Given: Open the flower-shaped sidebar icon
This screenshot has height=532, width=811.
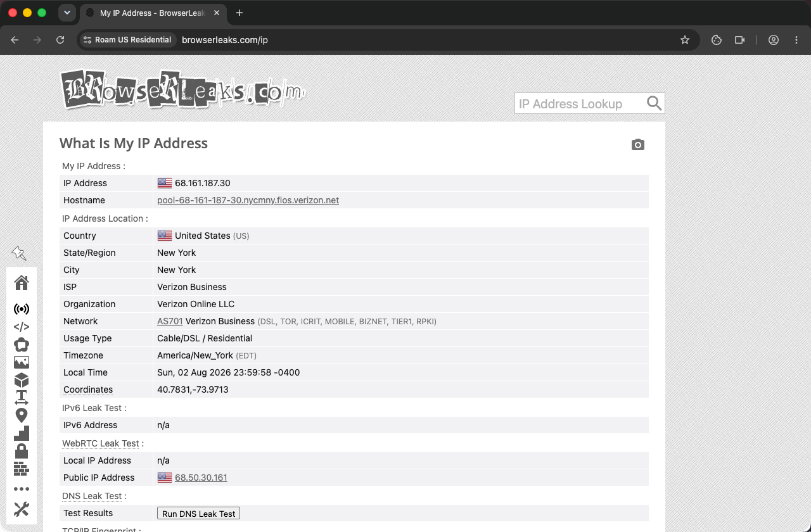Looking at the screenshot, I should [22, 345].
